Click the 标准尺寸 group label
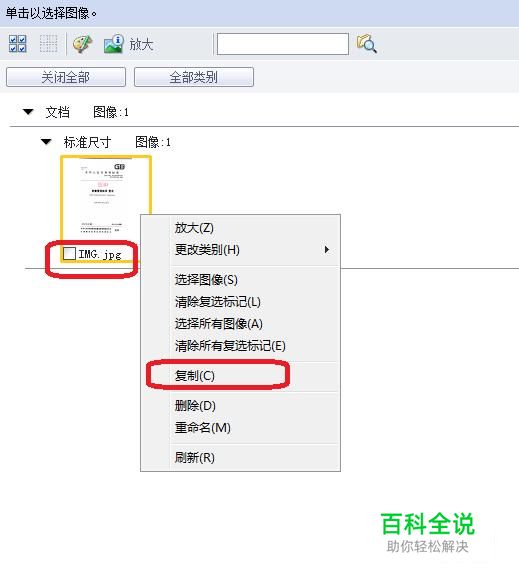519x586 pixels. coord(87,142)
